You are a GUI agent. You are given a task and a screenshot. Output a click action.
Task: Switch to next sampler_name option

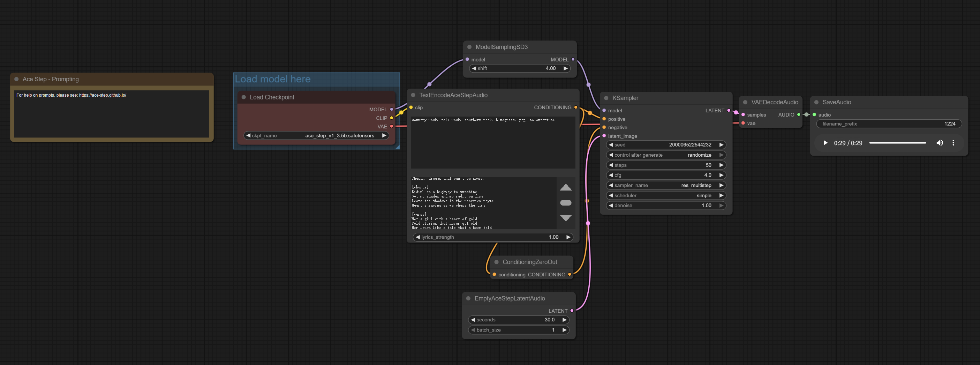click(721, 185)
